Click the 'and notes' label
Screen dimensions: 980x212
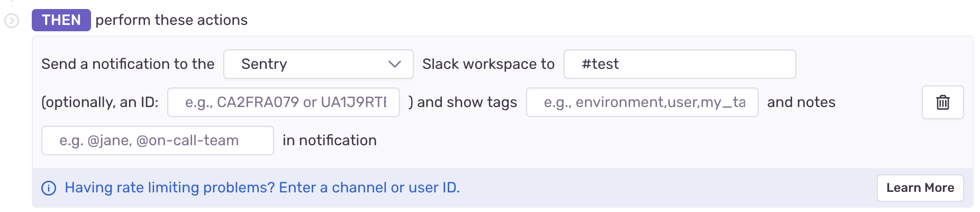(x=801, y=102)
